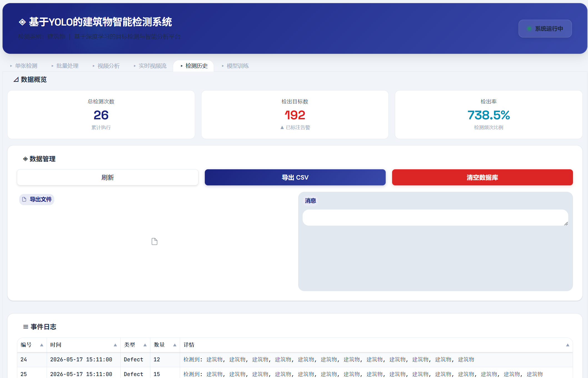
Task: Sort the log by the 时间 column arrow
Action: click(x=115, y=345)
